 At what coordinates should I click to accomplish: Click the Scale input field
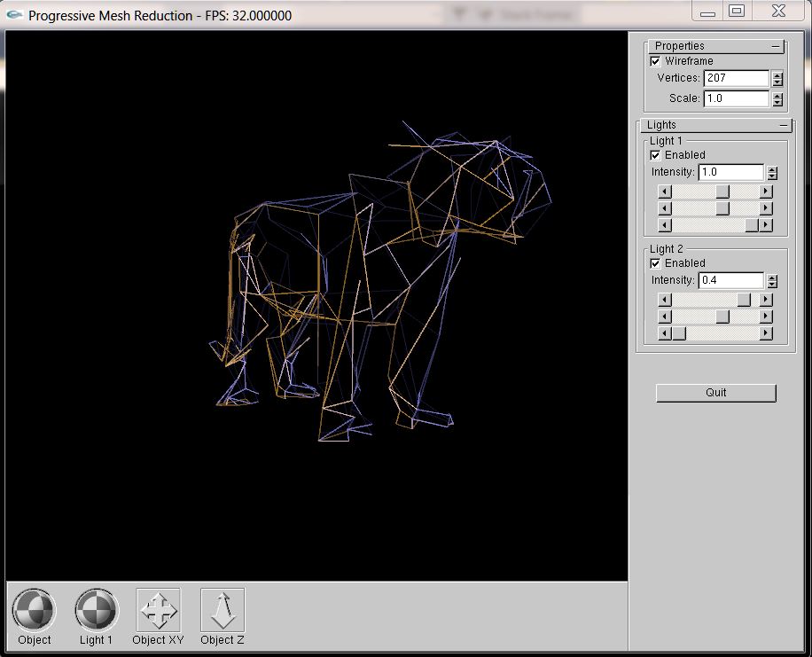(x=737, y=98)
